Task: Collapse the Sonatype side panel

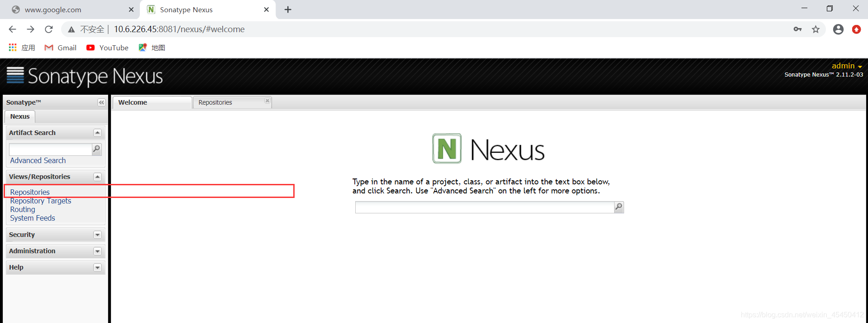Action: tap(101, 102)
